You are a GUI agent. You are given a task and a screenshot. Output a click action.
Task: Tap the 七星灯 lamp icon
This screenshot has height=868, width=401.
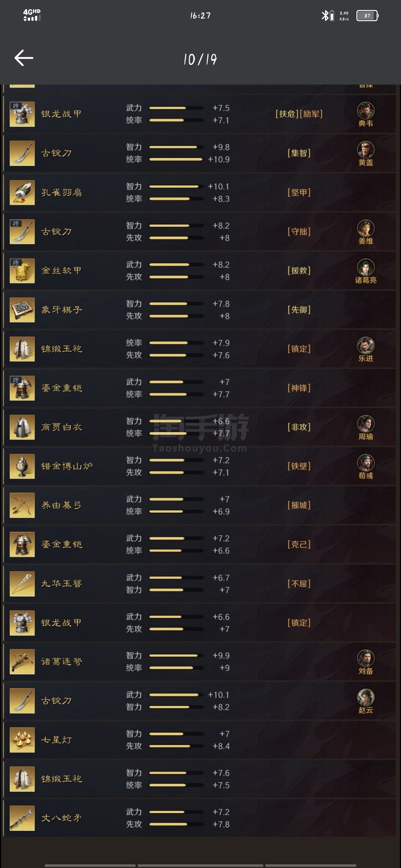22,740
